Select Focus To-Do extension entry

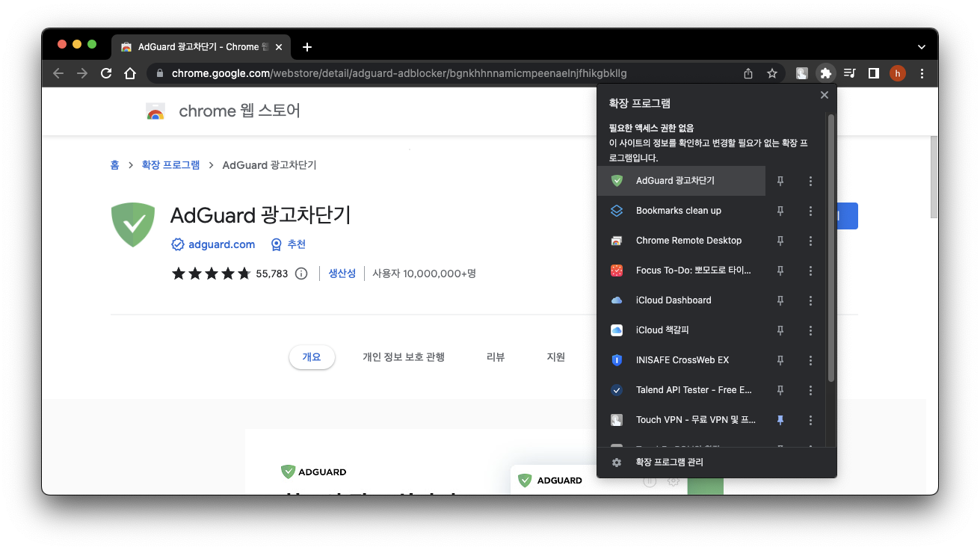point(681,271)
